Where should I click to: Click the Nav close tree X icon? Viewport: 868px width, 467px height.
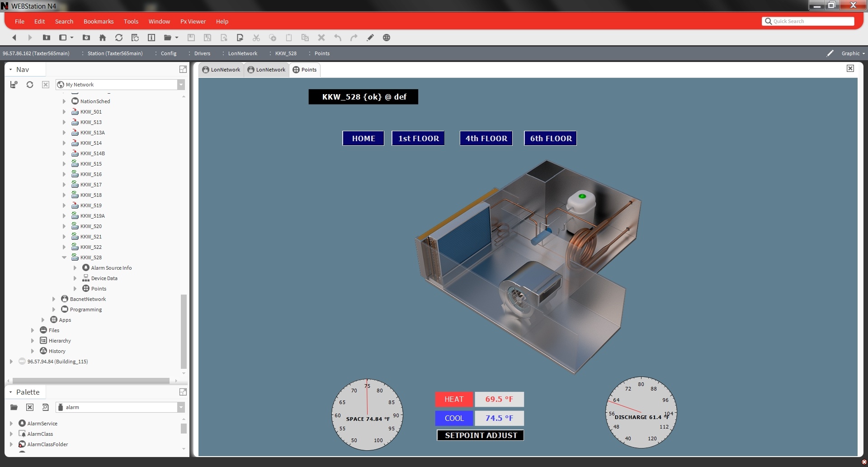click(x=46, y=85)
